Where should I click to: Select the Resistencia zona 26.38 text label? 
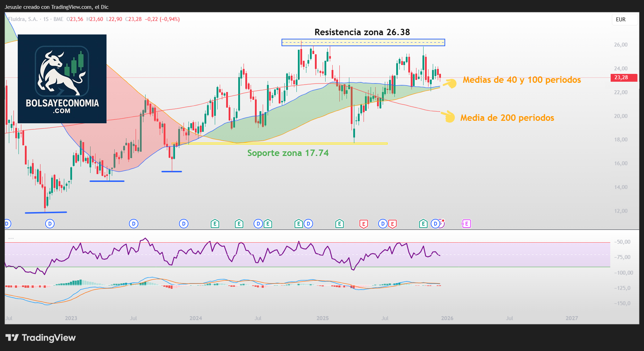pos(362,32)
